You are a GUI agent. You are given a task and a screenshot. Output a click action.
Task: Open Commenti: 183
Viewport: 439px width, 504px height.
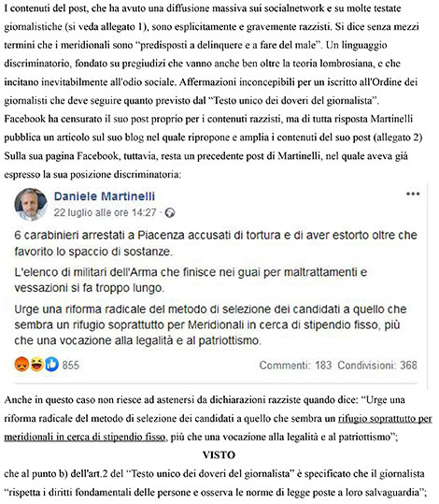(295, 365)
